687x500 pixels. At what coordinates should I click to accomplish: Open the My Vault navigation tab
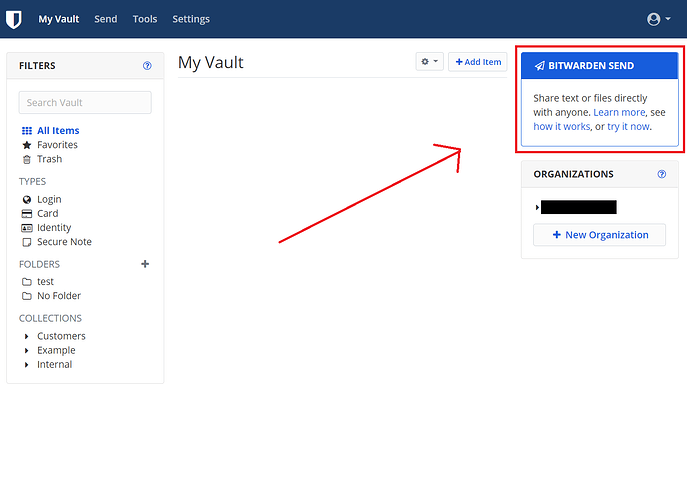59,19
